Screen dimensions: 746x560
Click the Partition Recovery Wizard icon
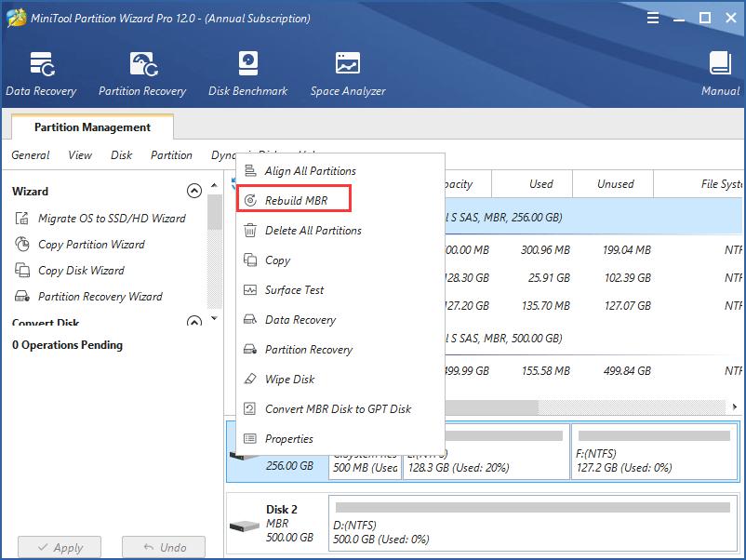tap(22, 297)
